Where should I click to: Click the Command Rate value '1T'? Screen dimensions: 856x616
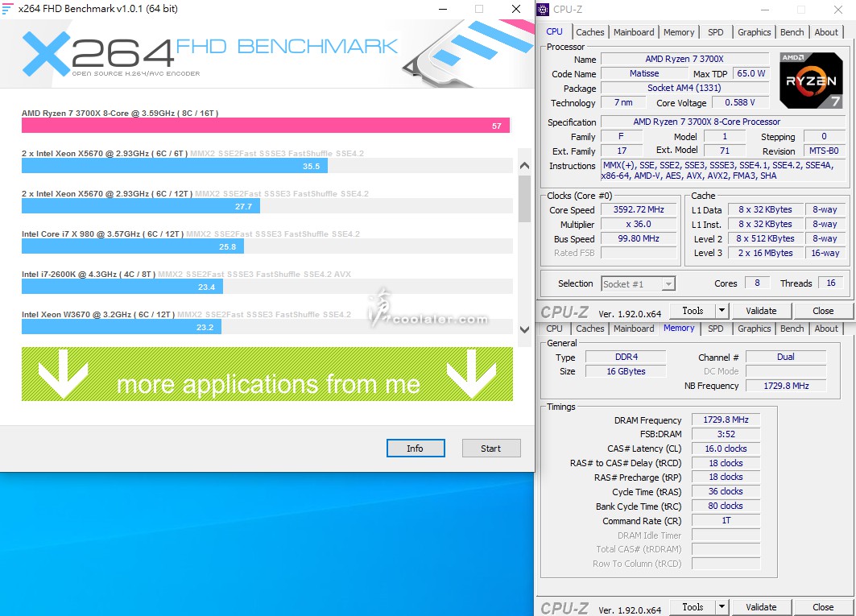tap(726, 520)
